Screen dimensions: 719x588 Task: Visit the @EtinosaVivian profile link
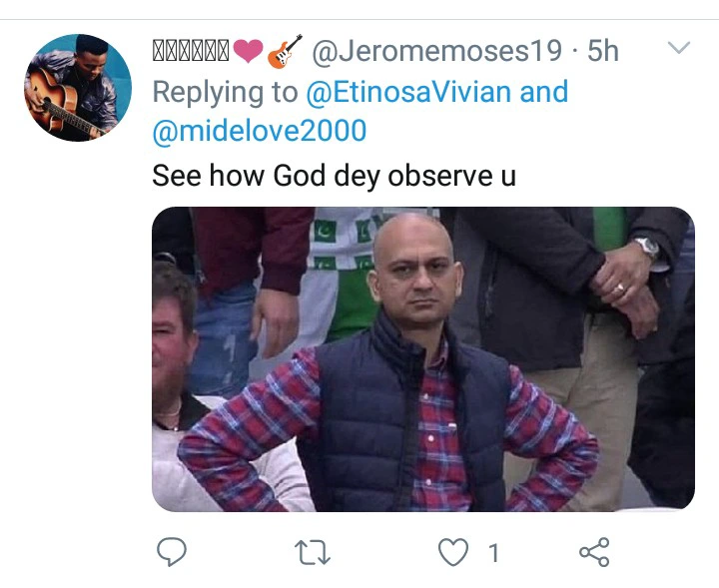point(408,92)
